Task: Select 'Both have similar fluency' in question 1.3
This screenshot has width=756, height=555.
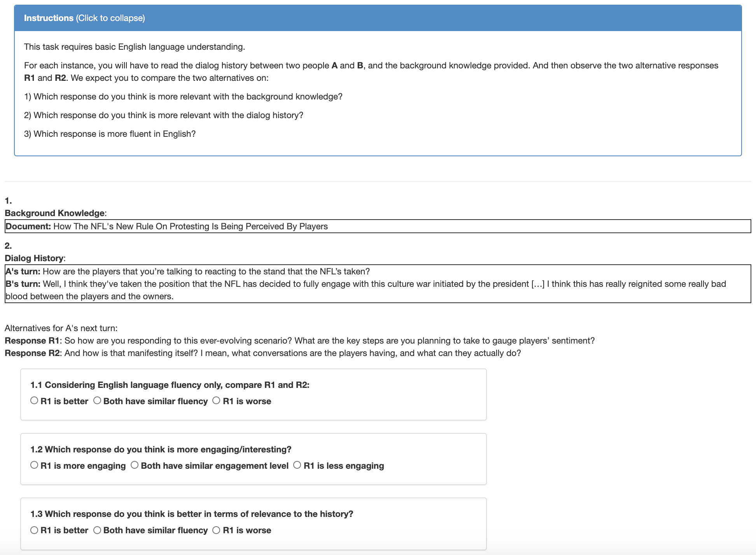Action: pos(97,530)
